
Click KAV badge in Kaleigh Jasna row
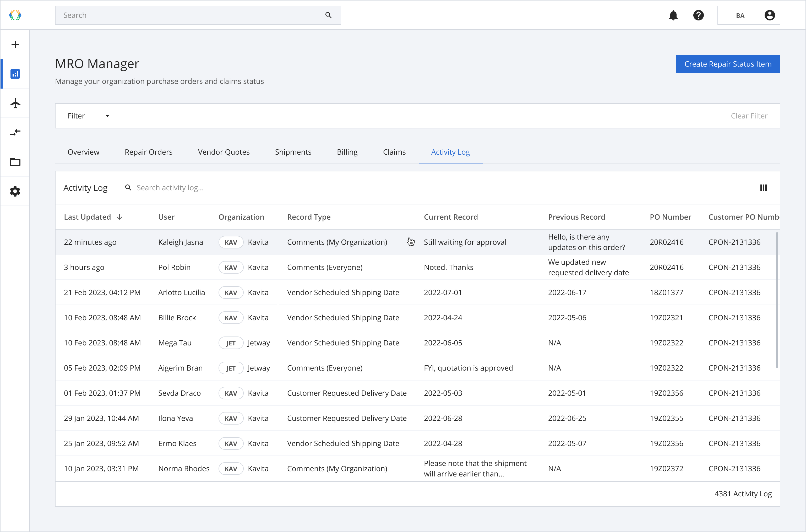coord(231,242)
